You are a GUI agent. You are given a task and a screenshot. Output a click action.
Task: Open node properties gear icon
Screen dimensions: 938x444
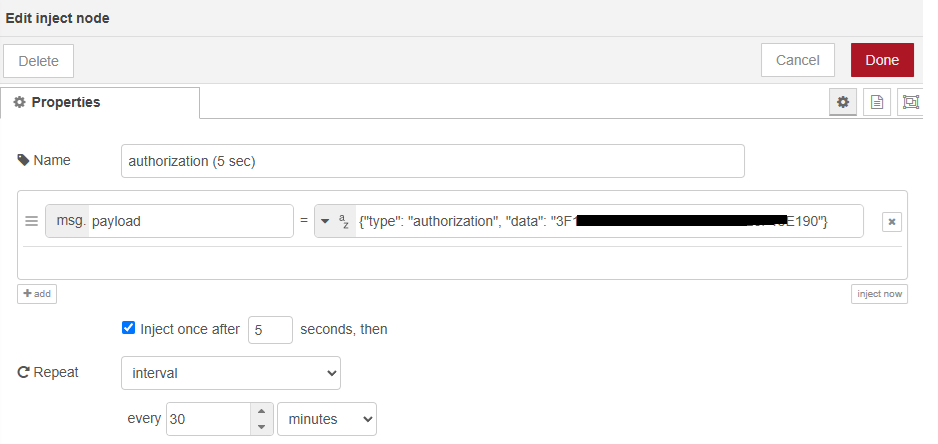coord(842,102)
